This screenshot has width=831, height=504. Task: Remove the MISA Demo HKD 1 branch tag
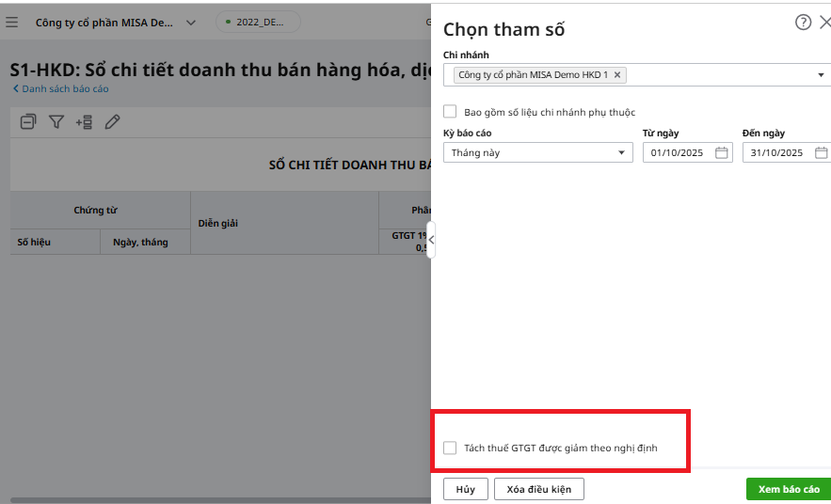click(x=617, y=75)
